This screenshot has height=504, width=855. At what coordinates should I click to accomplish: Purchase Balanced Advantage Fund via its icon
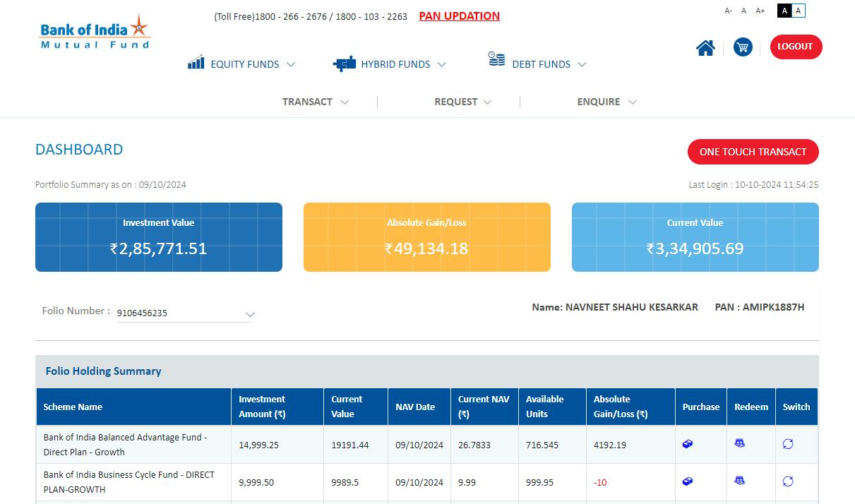tap(688, 444)
